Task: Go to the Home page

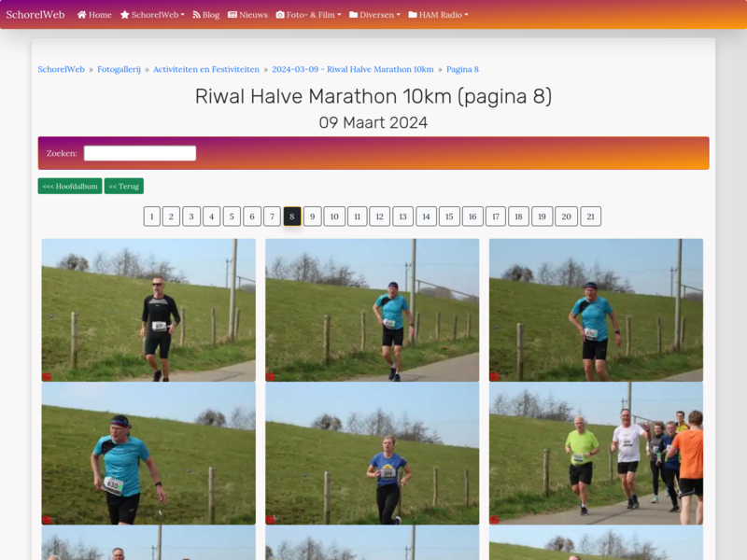Action: (94, 15)
